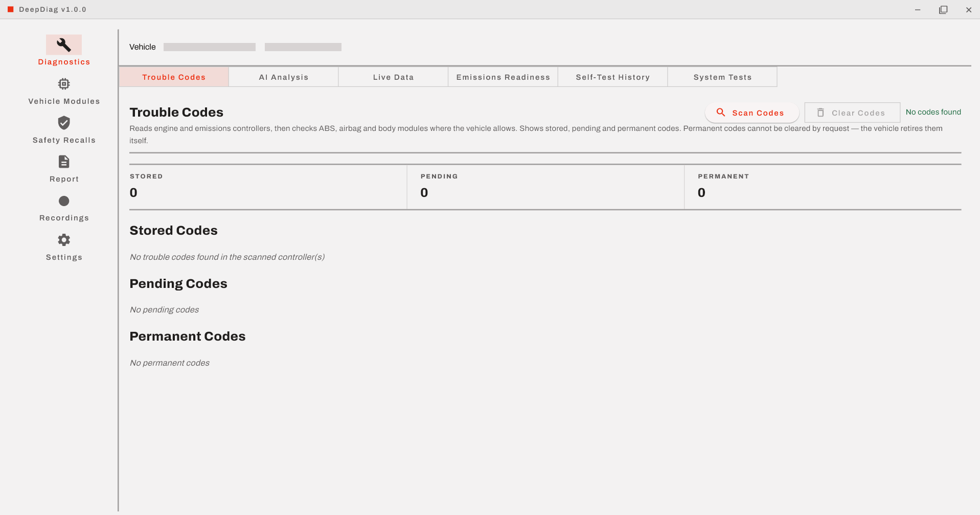Click the Report sidebar label

64,179
